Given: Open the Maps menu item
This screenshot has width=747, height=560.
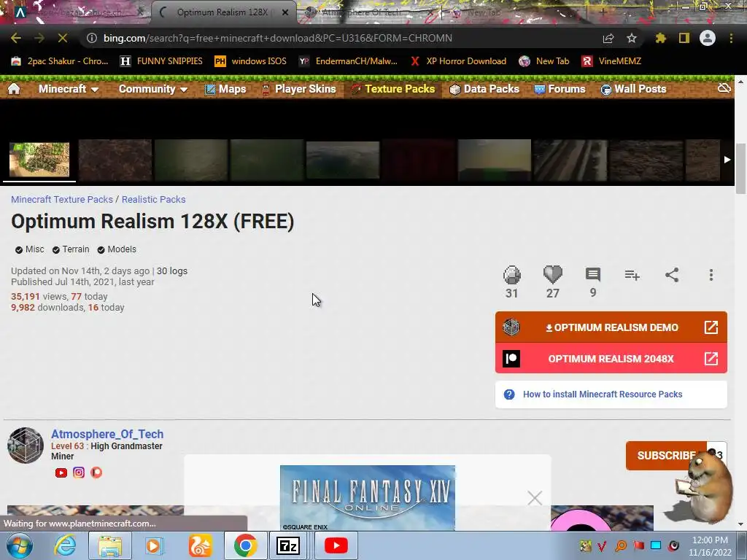Looking at the screenshot, I should tap(225, 88).
